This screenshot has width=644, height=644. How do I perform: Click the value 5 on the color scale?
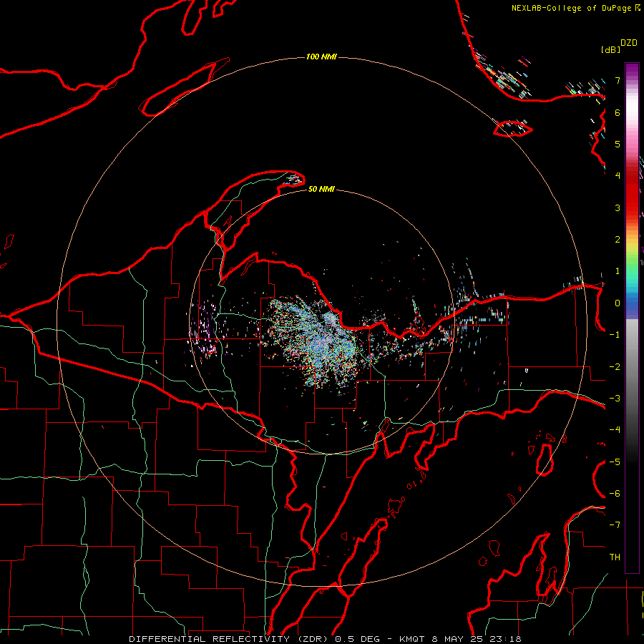(x=618, y=144)
